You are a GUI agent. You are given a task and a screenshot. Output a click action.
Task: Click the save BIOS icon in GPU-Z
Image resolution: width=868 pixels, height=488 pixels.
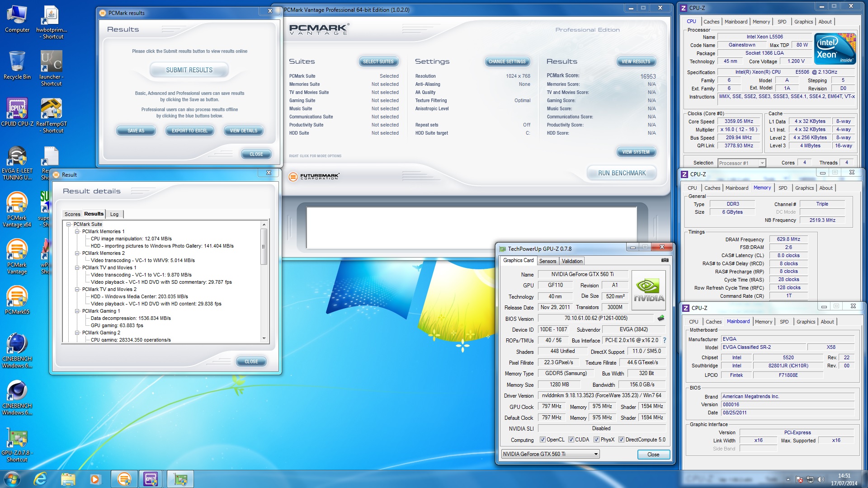coord(660,318)
